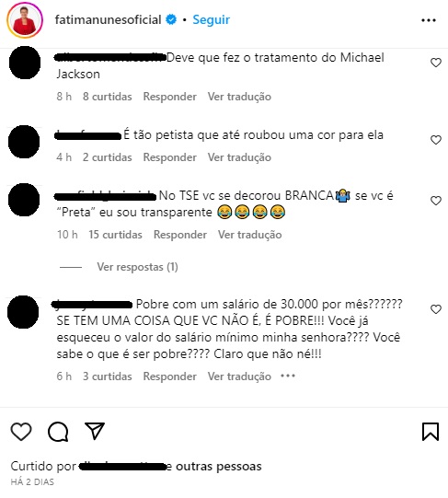Image resolution: width=448 pixels, height=498 pixels.
Task: Reply to the Michael Jackson comment
Action: coord(170,97)
